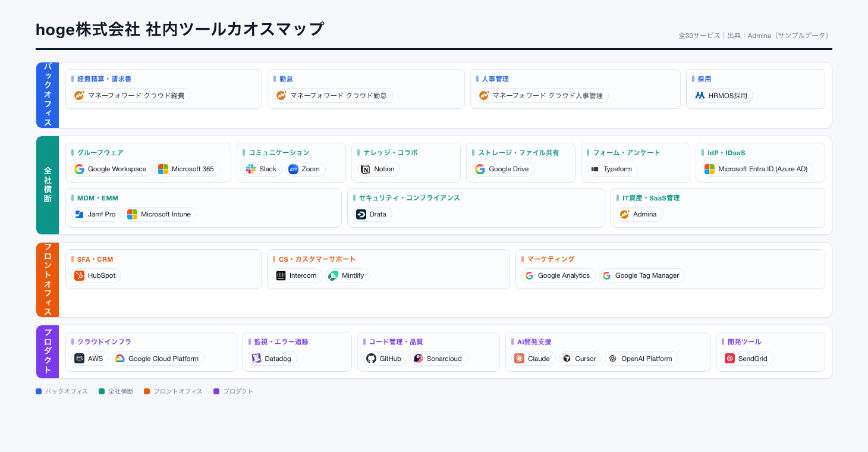Click the 経費精算・請求書 section heading
This screenshot has height=452, width=868.
point(104,79)
